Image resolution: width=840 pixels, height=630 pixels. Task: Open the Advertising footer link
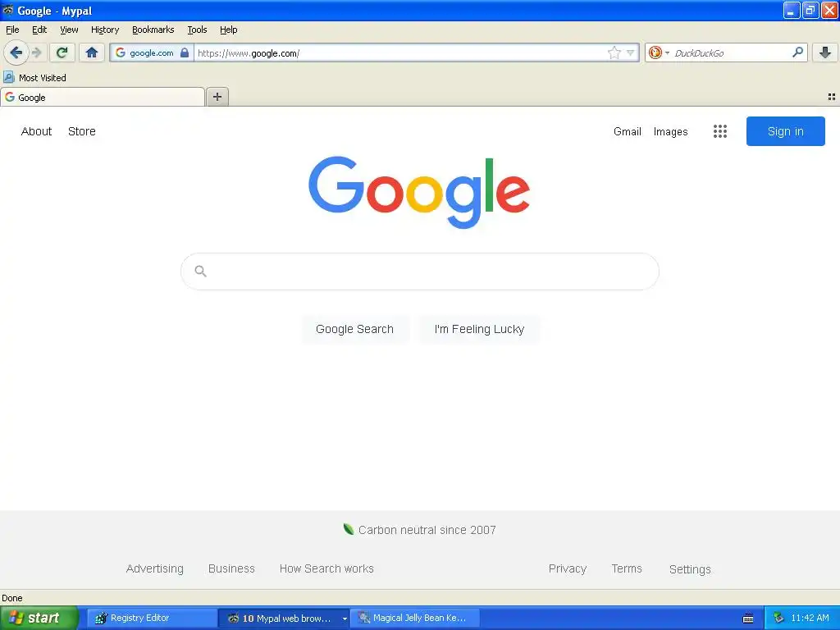pyautogui.click(x=155, y=568)
